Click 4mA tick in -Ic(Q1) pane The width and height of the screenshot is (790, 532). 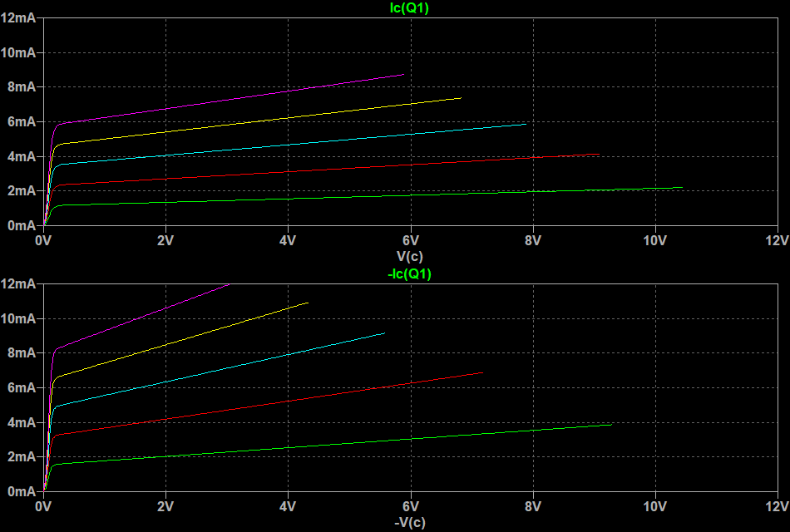pyautogui.click(x=22, y=422)
